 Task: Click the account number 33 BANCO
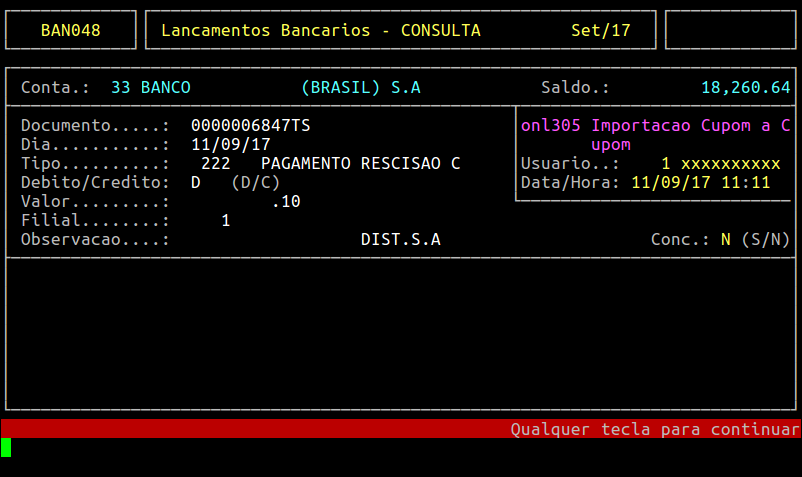(x=150, y=87)
